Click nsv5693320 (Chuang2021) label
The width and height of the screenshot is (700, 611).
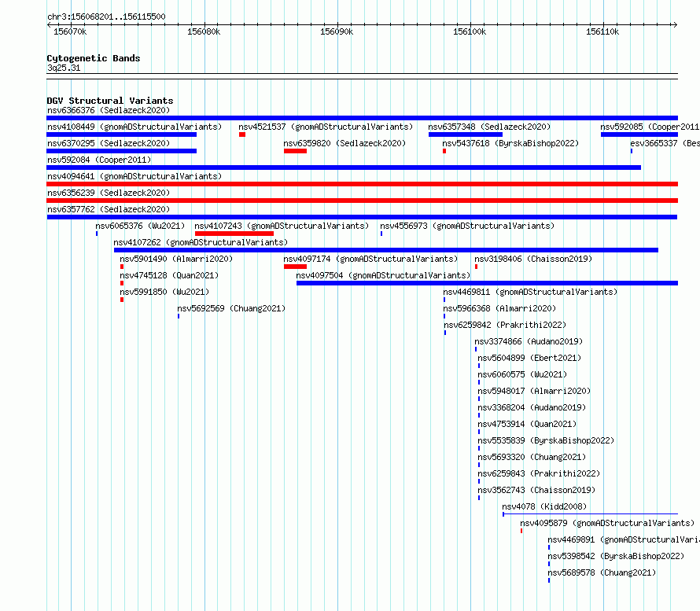pos(532,457)
